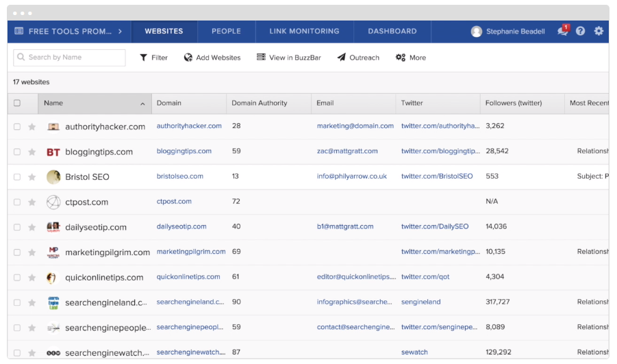Check the dailyseotip.com row checkbox

click(x=17, y=227)
